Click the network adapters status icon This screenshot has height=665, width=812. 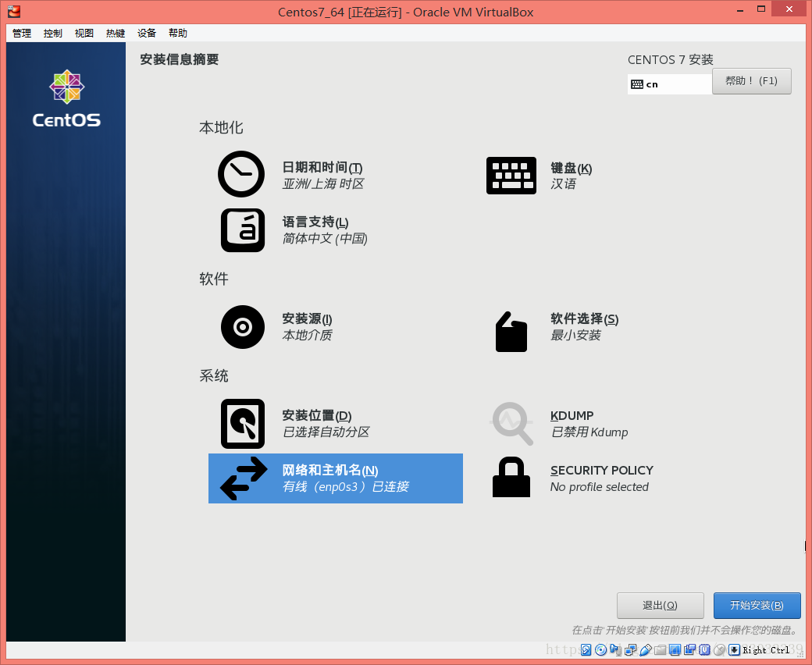631,650
